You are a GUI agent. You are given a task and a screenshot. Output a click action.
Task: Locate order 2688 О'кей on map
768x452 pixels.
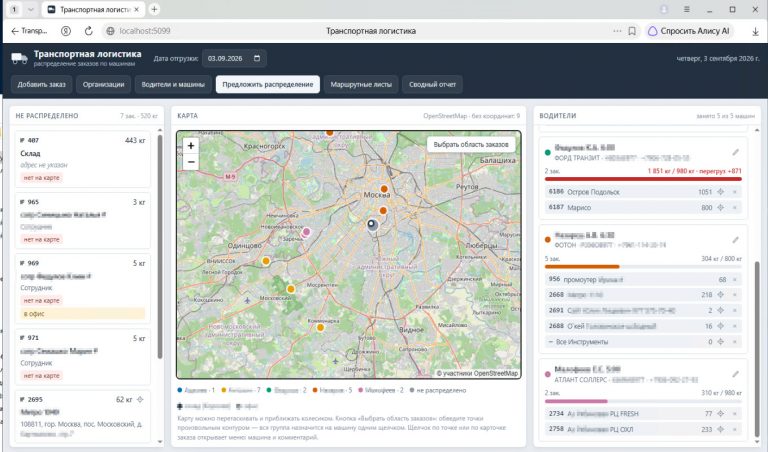tap(720, 326)
